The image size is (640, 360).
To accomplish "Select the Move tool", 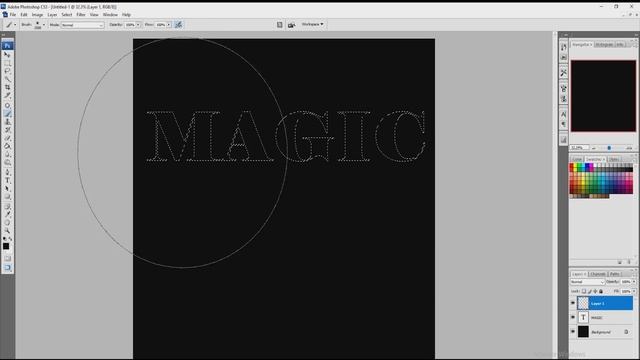I will [7, 54].
